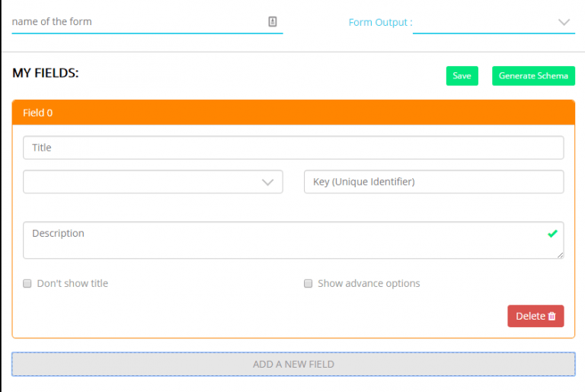585x392 pixels.
Task: Click the Field 0 orange header
Action: [293, 113]
